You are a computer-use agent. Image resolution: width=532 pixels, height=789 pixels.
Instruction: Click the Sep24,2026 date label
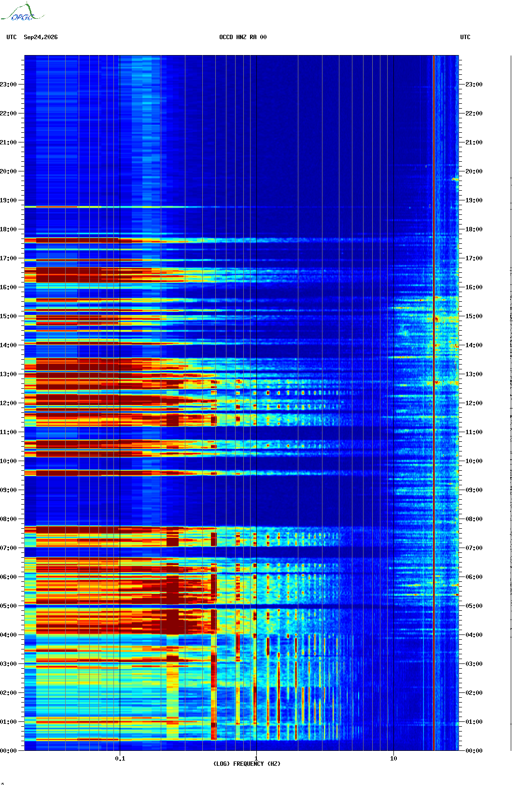(x=41, y=37)
